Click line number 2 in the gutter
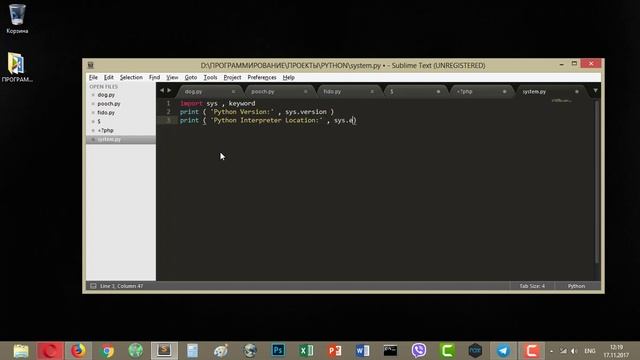This screenshot has height=360, width=640. pos(168,111)
